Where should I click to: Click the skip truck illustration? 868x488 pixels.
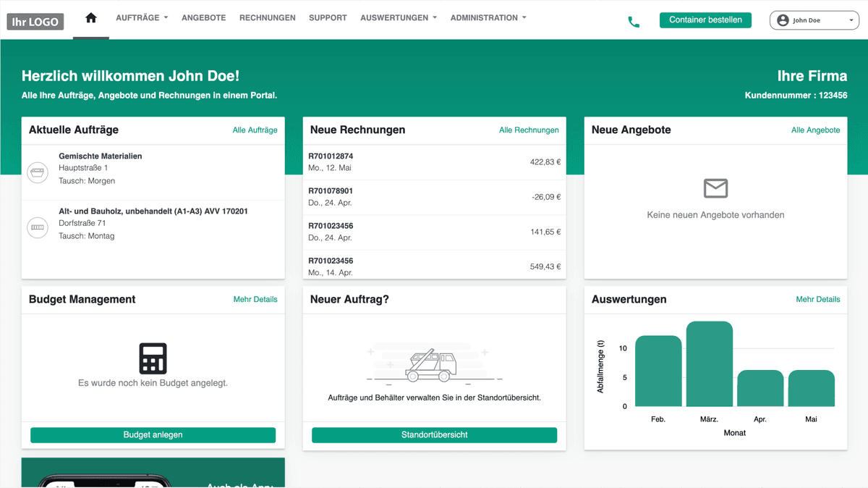click(x=432, y=366)
